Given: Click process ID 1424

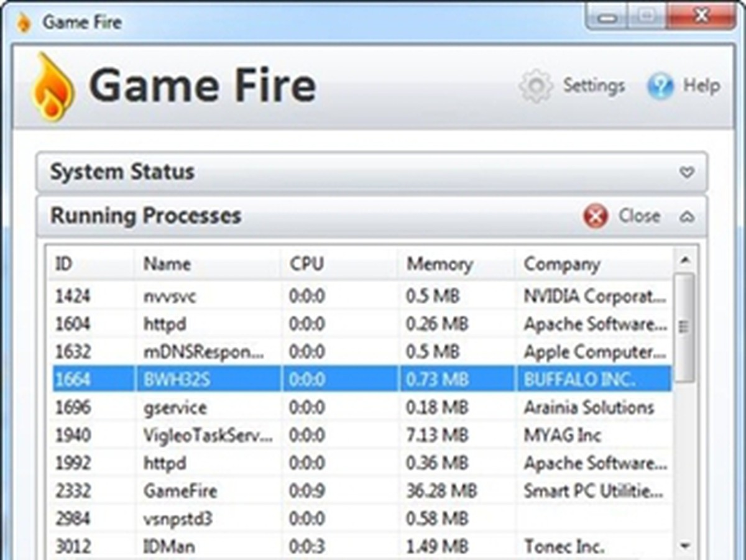Looking at the screenshot, I should (73, 296).
